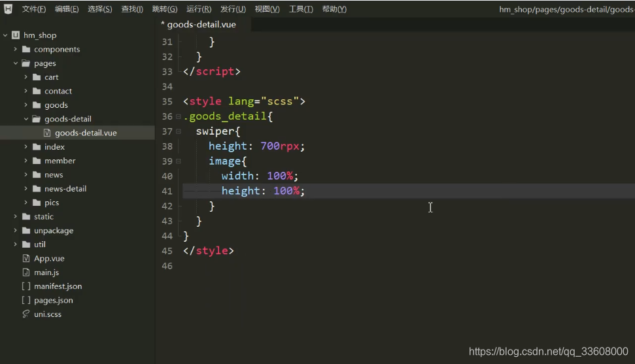Open the 视图(V) menu
Screen dimensions: 635x364
(x=267, y=9)
